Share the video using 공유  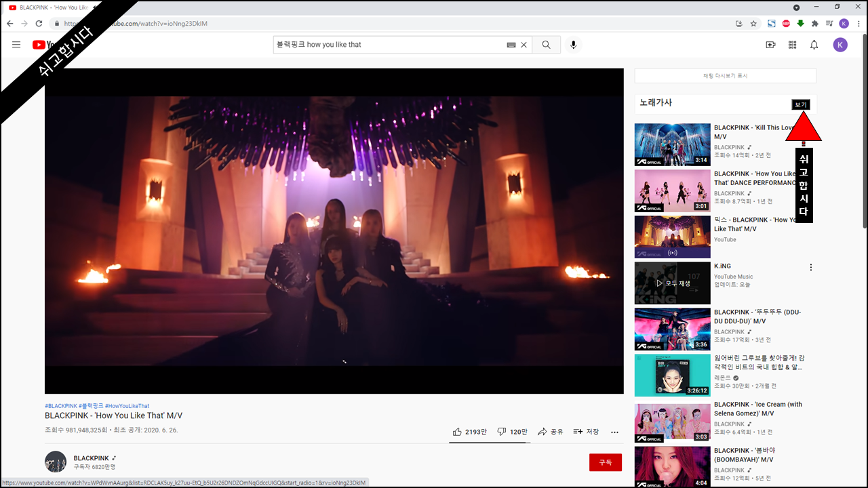pos(551,432)
